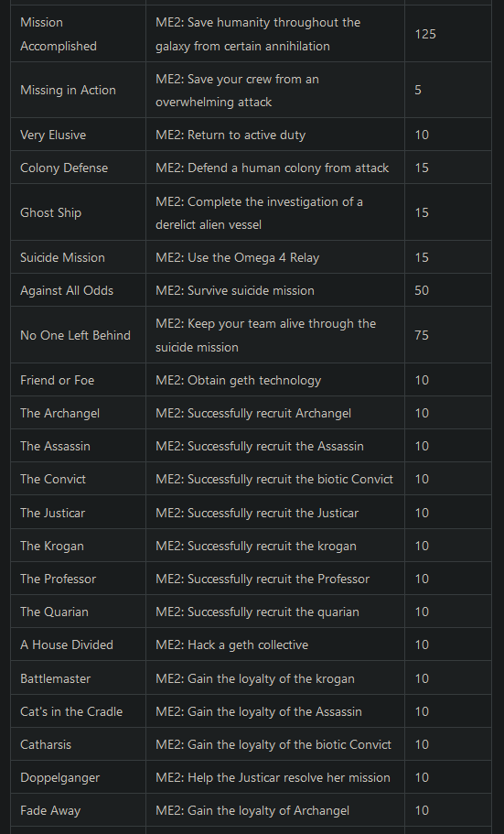Select The Convict achievement name
This screenshot has width=504, height=834.
53,479
